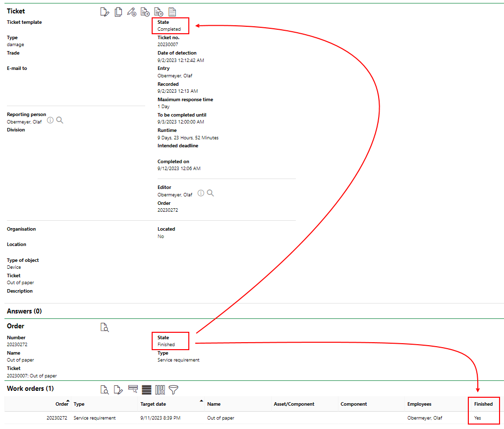
Task: Open column settings via the gear-columns icon
Action: point(160,390)
